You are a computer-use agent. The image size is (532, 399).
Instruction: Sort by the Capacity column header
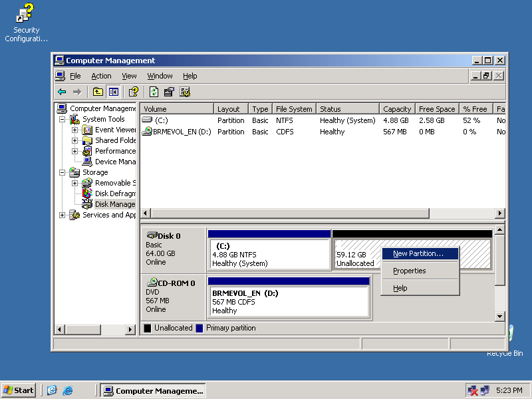pyautogui.click(x=397, y=109)
